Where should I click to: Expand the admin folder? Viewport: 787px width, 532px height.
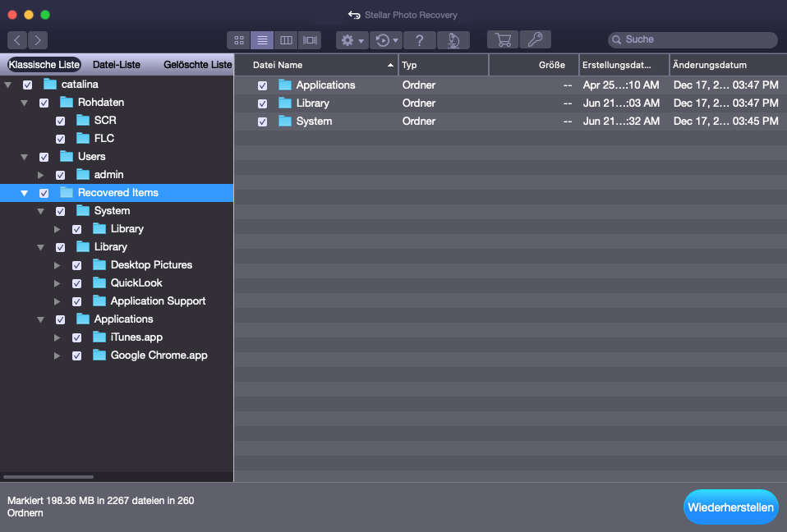41,175
